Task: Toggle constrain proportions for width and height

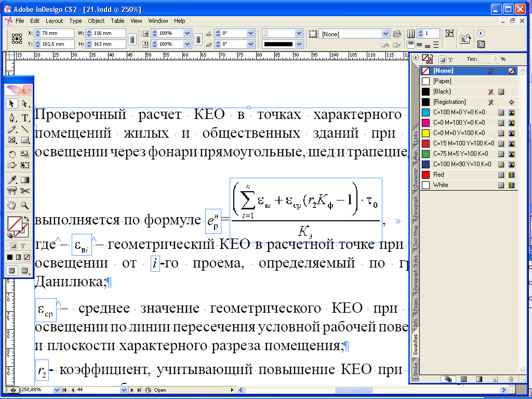Action: (132, 39)
